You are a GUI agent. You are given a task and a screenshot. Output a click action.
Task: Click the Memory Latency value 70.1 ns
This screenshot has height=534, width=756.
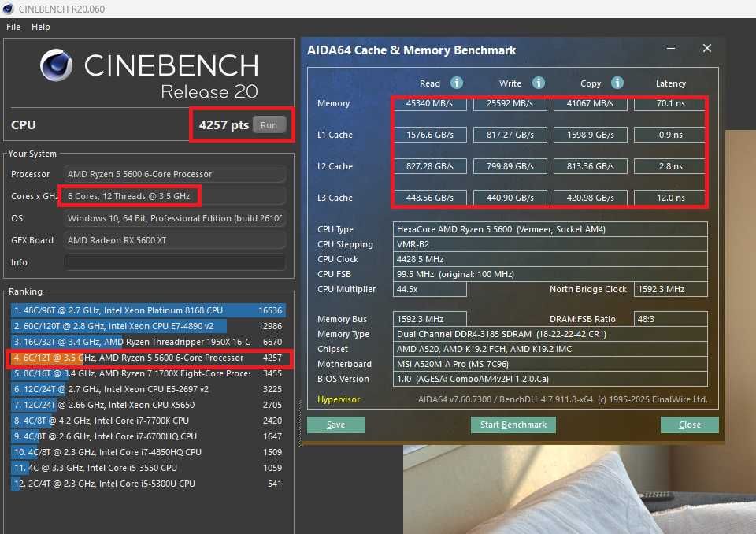click(671, 103)
